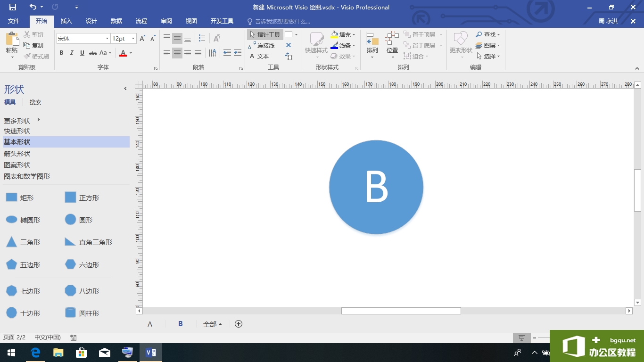Screen dimensions: 644x362
Task: Increase paragraph indent
Action: click(238, 53)
